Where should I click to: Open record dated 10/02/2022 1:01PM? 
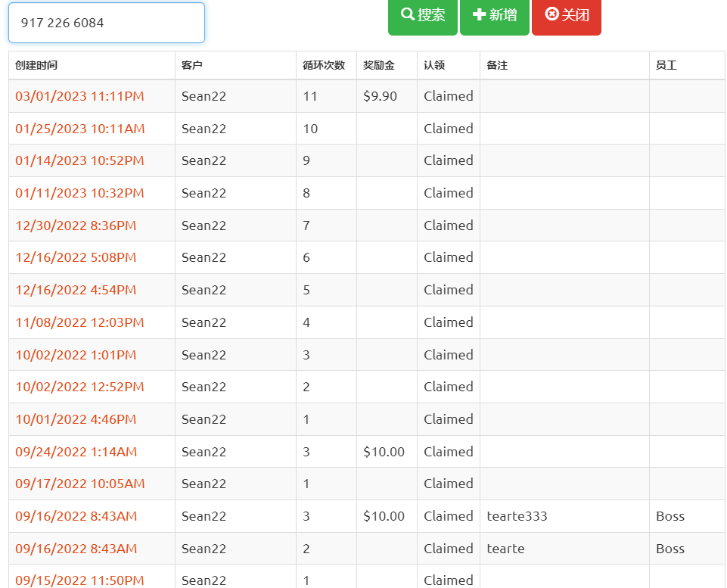76,355
